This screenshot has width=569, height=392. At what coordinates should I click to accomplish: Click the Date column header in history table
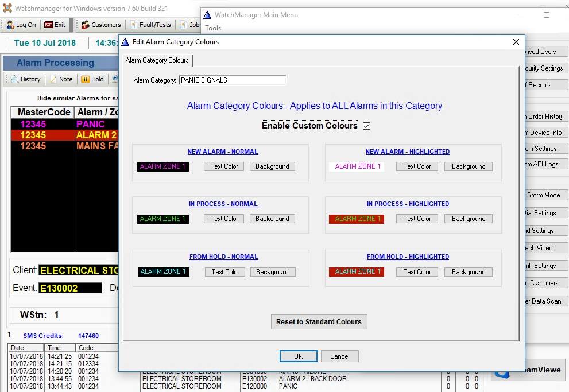pyautogui.click(x=26, y=348)
